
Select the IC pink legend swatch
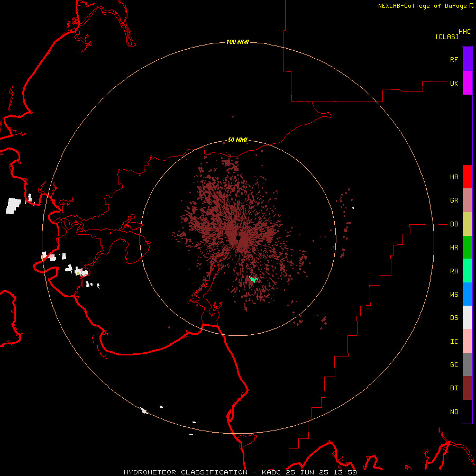click(x=467, y=341)
